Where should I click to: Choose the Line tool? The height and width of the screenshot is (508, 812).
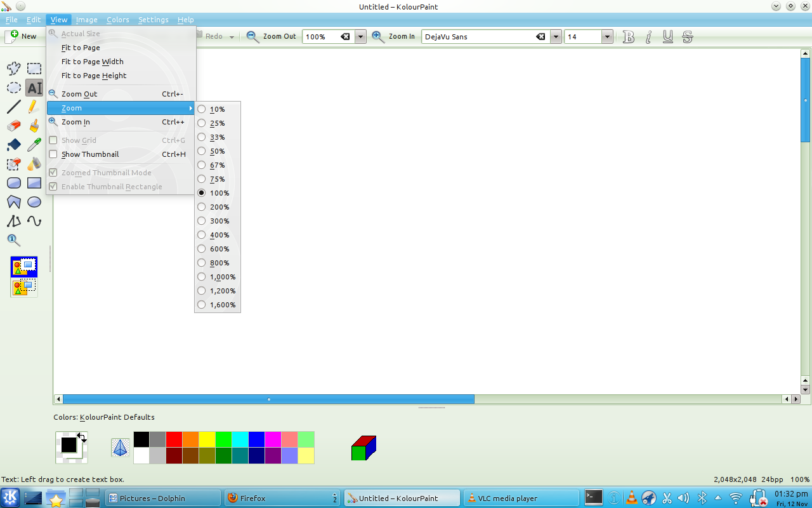14,107
